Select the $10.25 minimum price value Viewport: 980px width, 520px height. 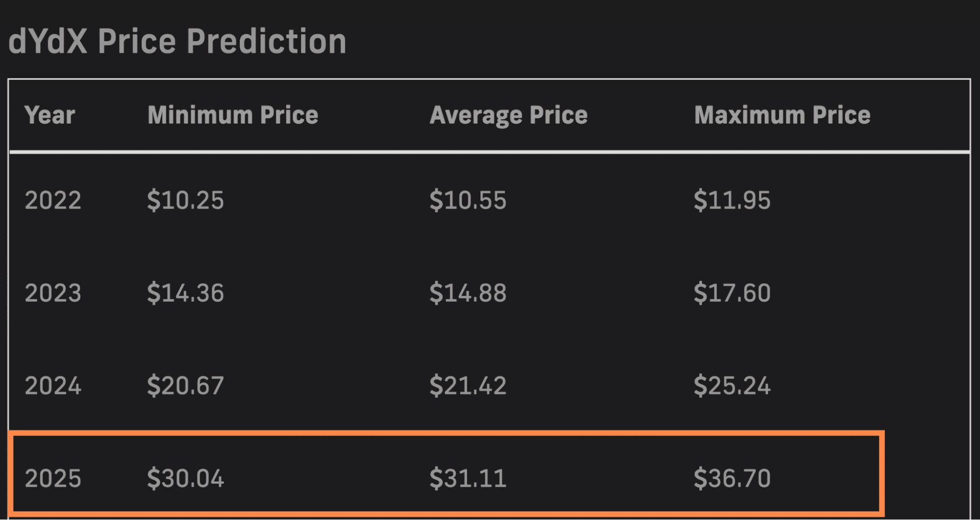click(x=185, y=200)
